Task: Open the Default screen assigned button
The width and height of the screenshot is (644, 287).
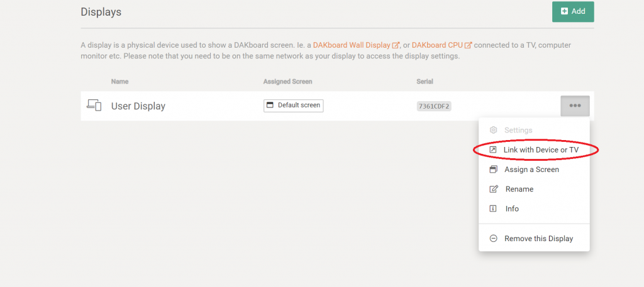Action: pos(293,106)
